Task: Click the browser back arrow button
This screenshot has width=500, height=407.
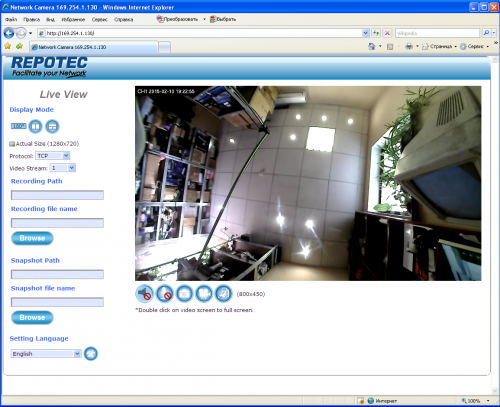Action: pos(9,33)
